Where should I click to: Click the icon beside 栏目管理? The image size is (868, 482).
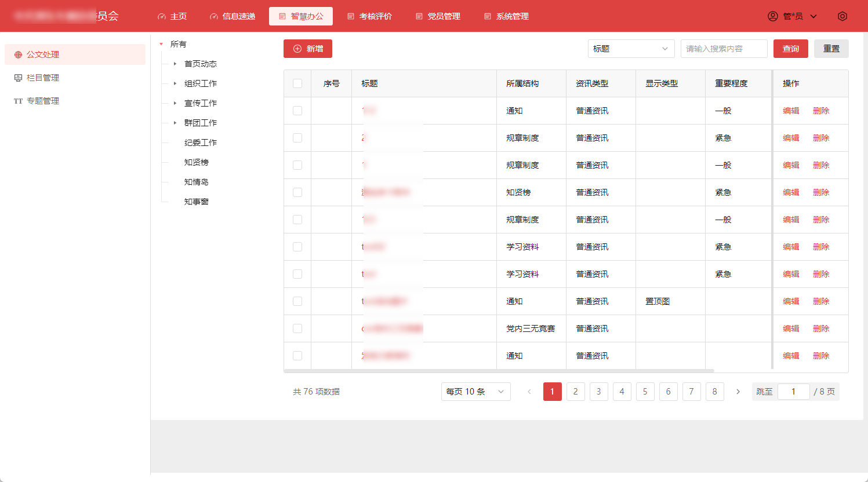18,78
